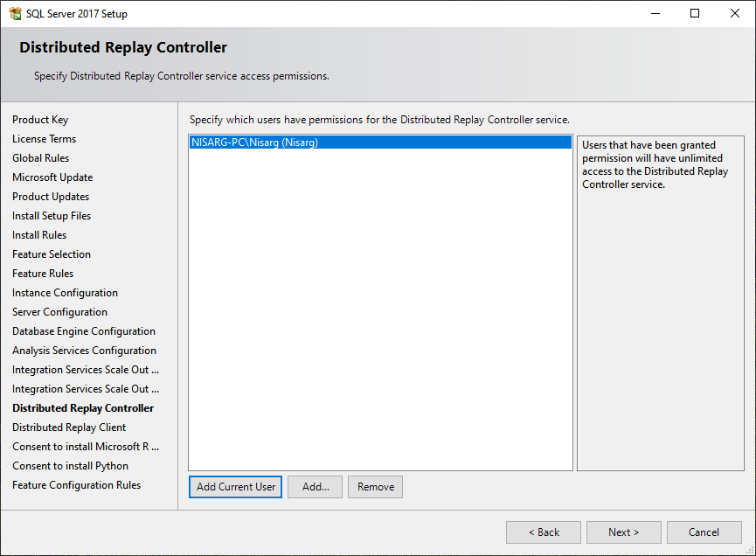
Task: Select Database Engine Configuration step
Action: pyautogui.click(x=84, y=331)
